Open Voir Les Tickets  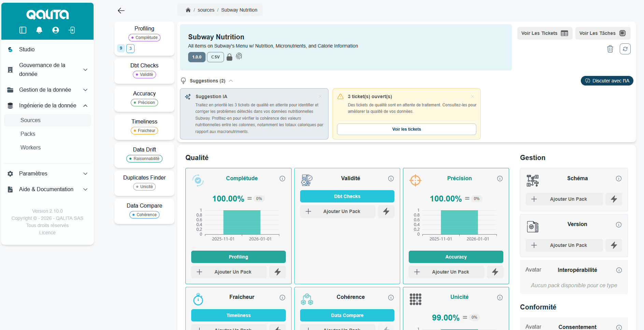click(x=545, y=33)
